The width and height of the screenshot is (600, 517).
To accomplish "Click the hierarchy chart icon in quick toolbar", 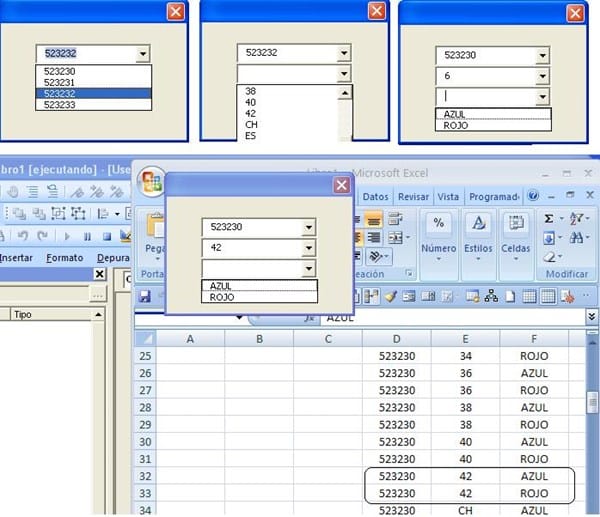I will [491, 296].
